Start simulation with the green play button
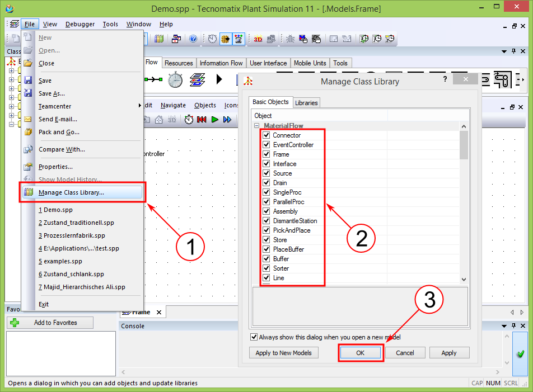 [x=214, y=119]
